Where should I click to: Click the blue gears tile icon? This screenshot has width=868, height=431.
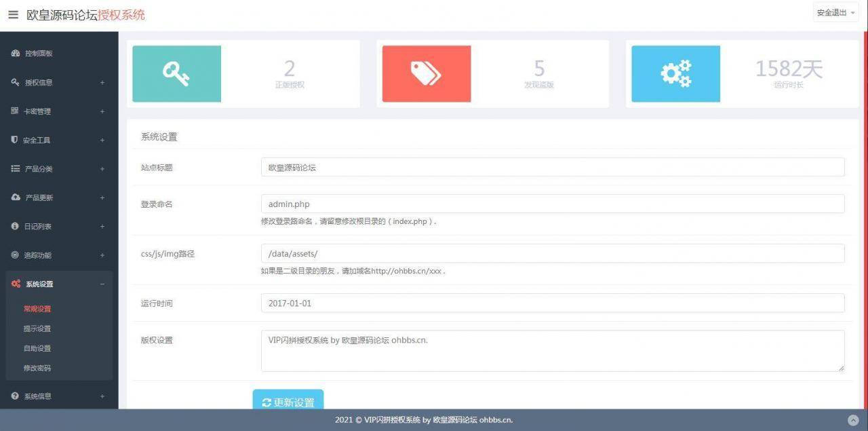click(x=675, y=74)
